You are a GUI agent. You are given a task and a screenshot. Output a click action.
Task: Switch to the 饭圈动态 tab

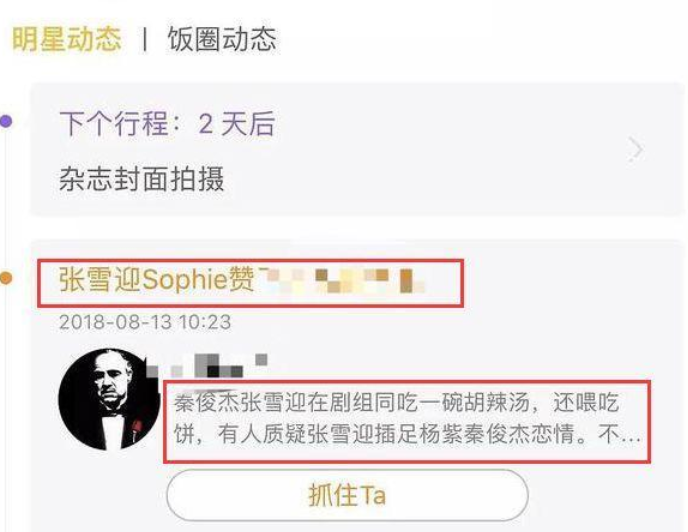click(222, 39)
